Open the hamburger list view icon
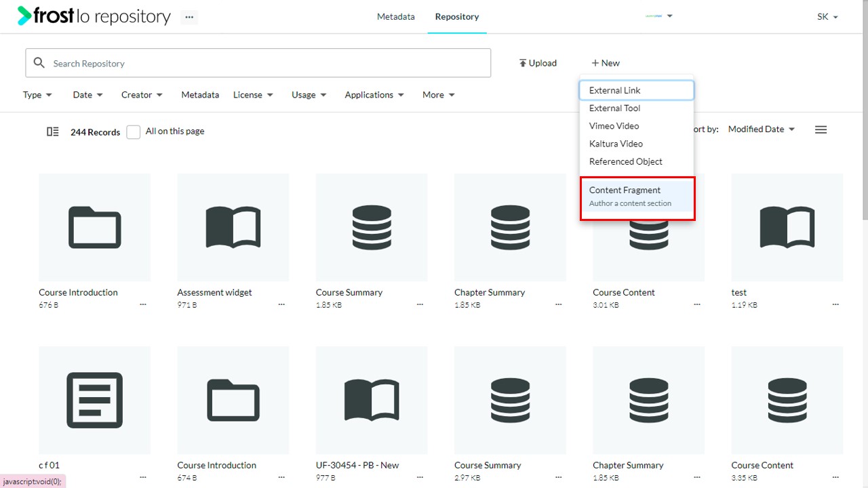 821,129
